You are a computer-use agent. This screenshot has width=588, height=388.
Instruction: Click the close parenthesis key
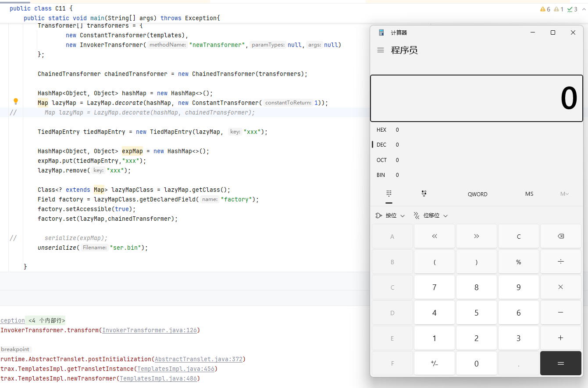[x=477, y=262]
